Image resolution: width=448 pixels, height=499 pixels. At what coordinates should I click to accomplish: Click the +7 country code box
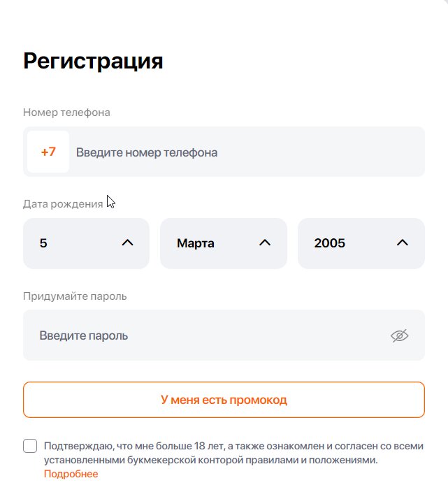point(48,152)
